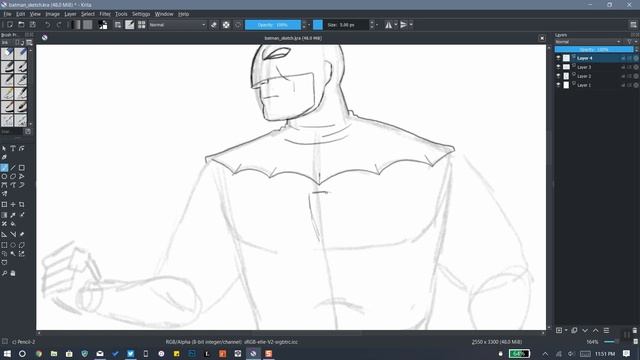Open layer properties button

click(607, 330)
